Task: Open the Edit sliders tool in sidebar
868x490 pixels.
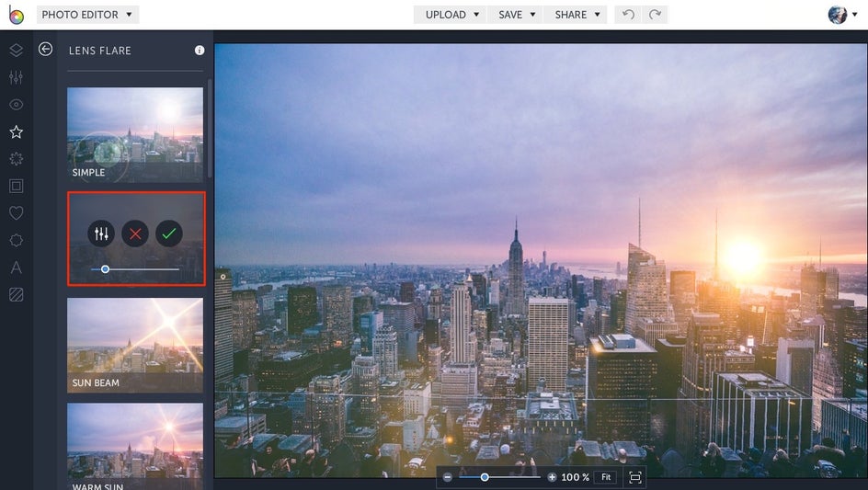Action: [x=16, y=77]
